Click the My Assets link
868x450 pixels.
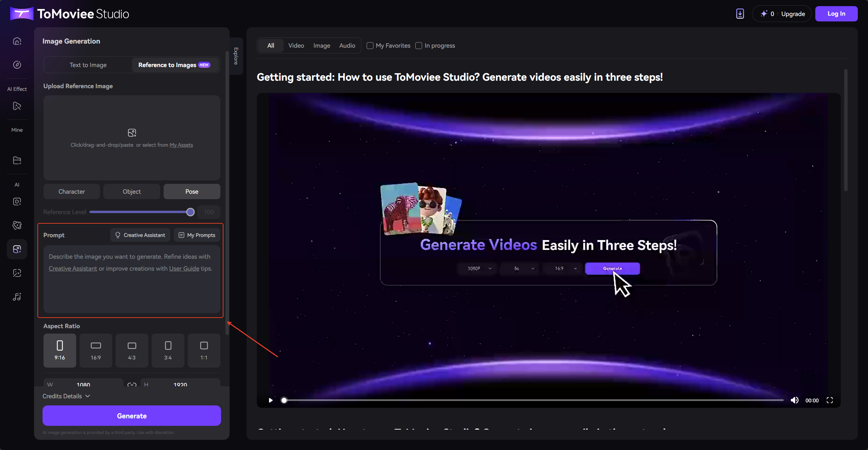click(x=181, y=145)
